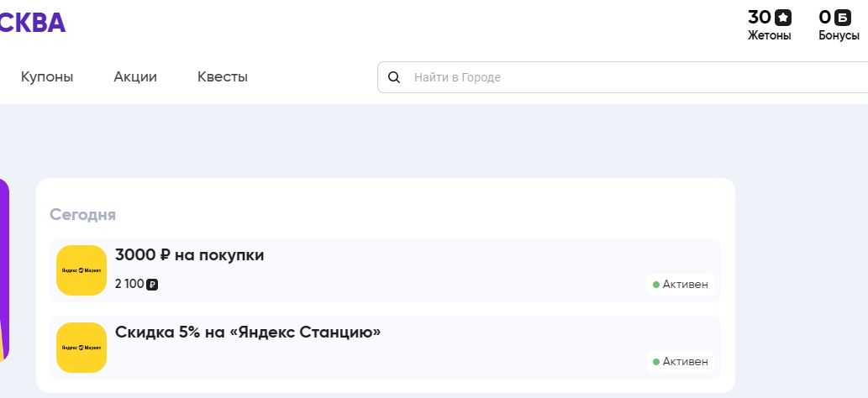The image size is (868, 398).
Task: Focus the Найти в Городе search field
Action: [623, 77]
